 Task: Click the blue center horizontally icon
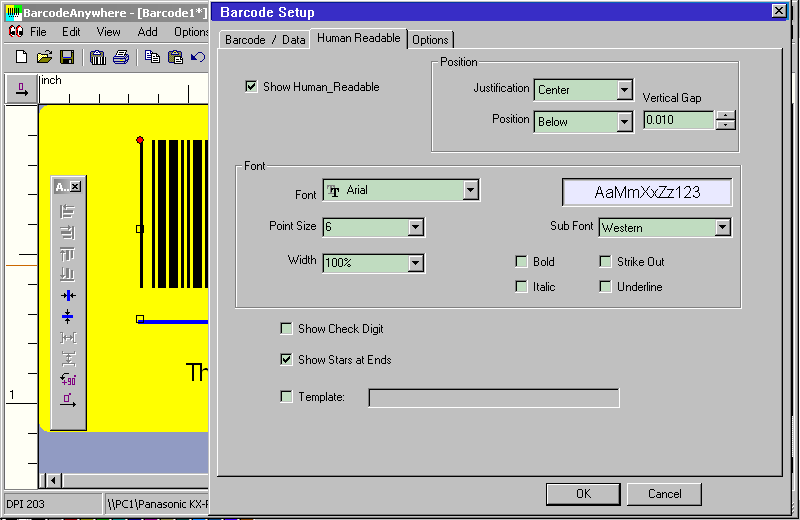(x=67, y=296)
